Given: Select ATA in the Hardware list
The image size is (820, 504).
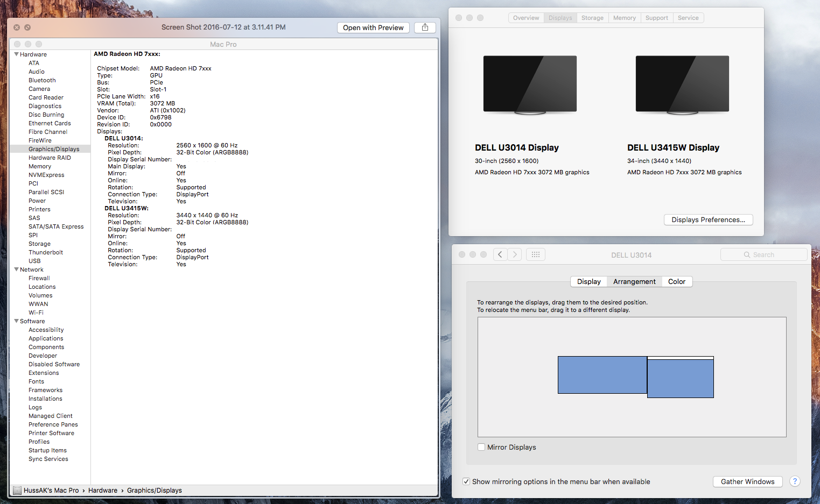Looking at the screenshot, I should [34, 63].
